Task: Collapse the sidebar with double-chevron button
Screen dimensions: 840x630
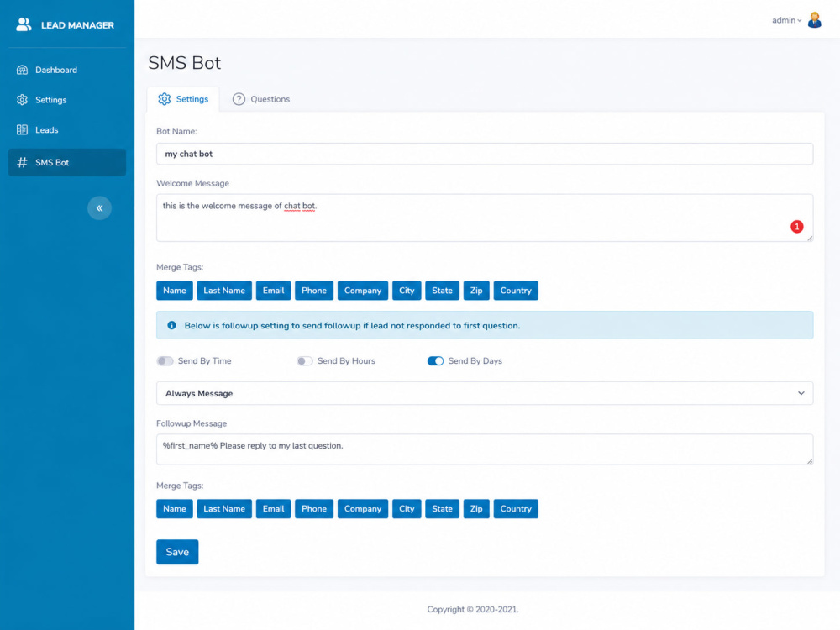Action: pyautogui.click(x=100, y=207)
